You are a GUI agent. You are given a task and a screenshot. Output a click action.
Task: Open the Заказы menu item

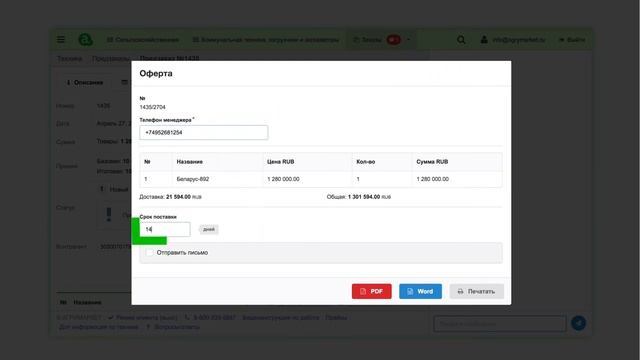tap(367, 40)
